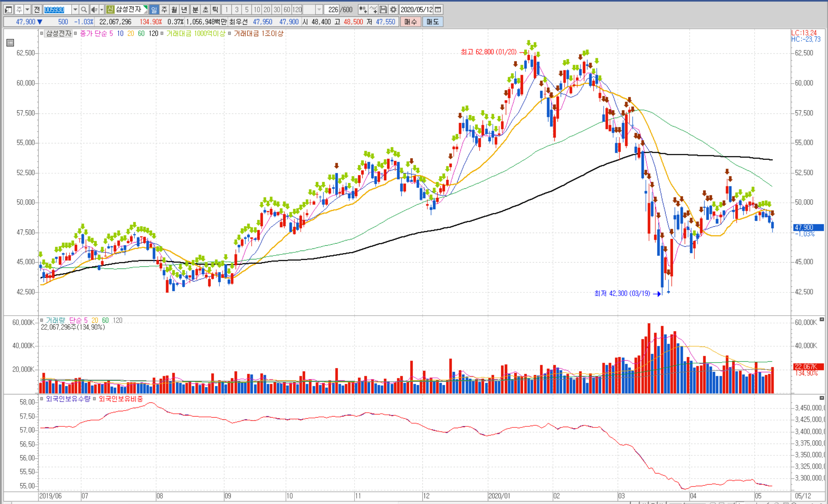Switch to weekly 주 chart period
828x504 pixels.
click(164, 9)
